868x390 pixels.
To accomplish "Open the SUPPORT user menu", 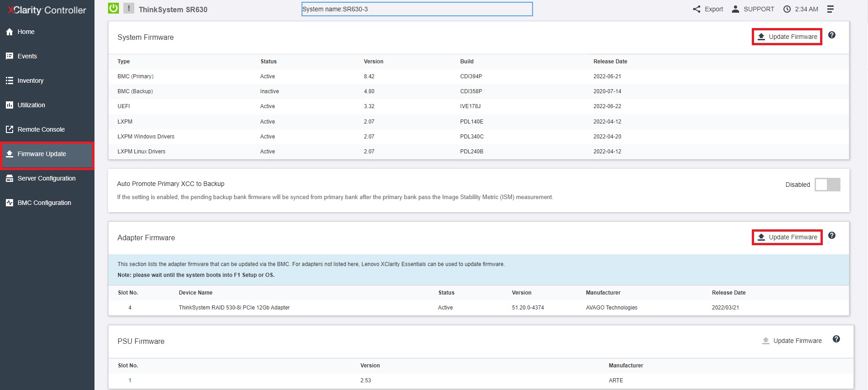I will pyautogui.click(x=753, y=9).
